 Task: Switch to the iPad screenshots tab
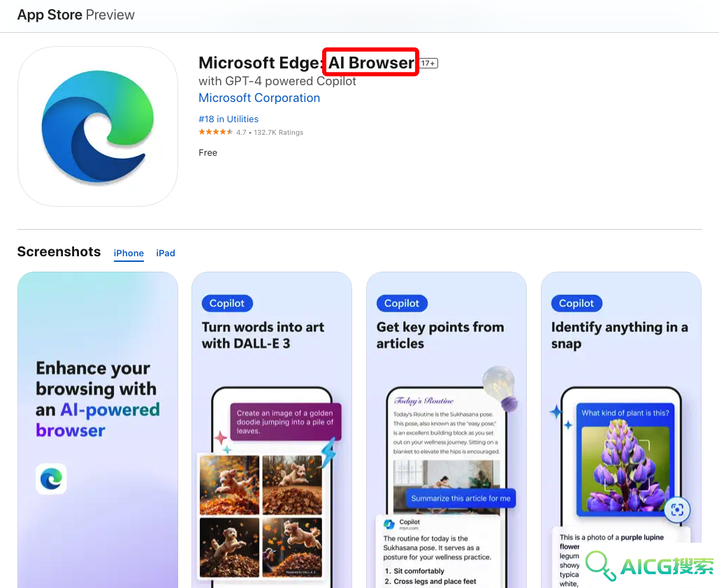click(166, 253)
